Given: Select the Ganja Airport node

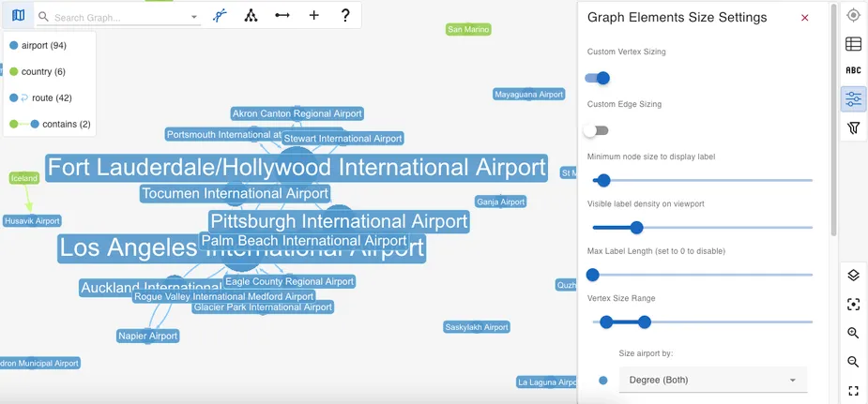Looking at the screenshot, I should (500, 202).
